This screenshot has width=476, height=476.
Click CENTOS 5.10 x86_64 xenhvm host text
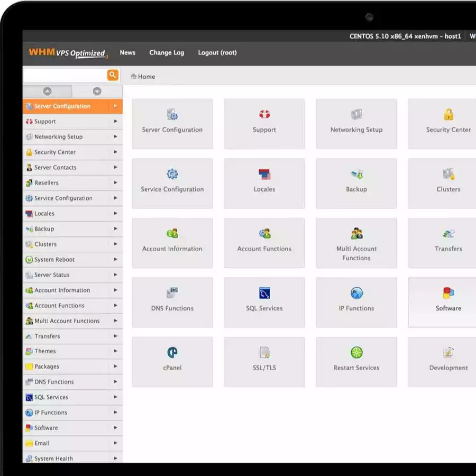coord(405,36)
